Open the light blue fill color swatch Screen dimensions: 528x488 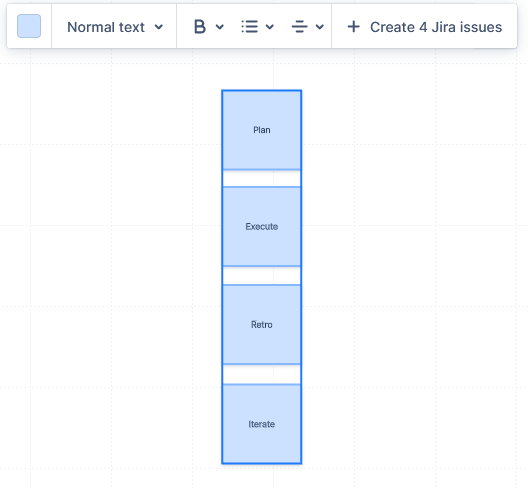[x=29, y=26]
